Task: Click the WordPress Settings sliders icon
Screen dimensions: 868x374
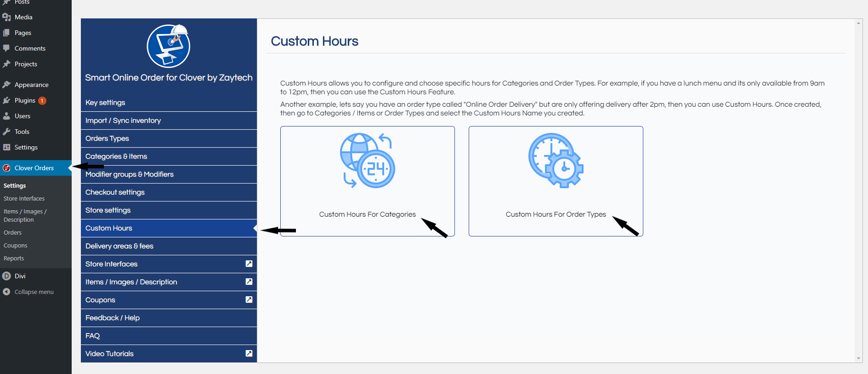Action: [6, 147]
